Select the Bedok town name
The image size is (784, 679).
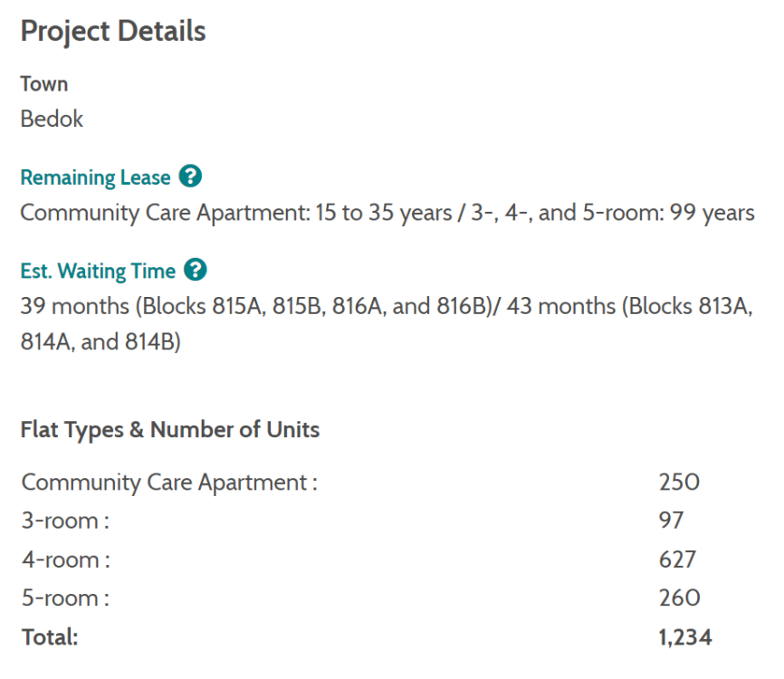pyautogui.click(x=52, y=120)
